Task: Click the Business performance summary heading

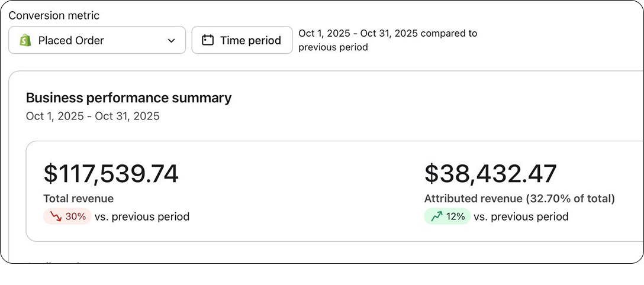Action: point(128,98)
